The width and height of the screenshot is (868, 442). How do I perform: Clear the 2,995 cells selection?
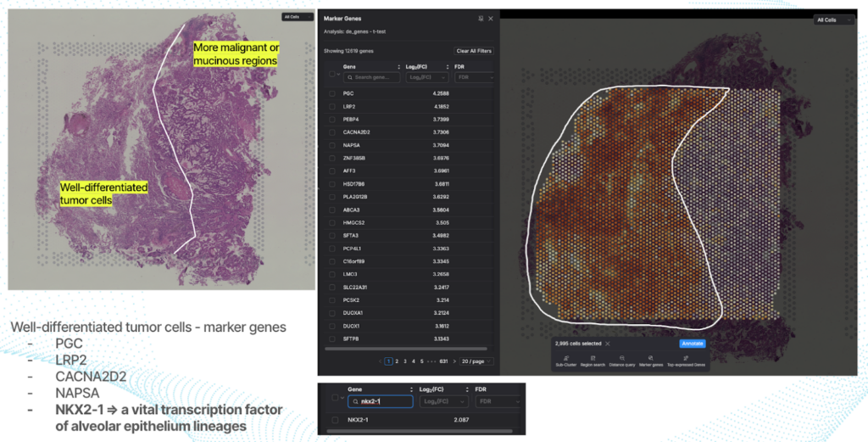tap(607, 344)
